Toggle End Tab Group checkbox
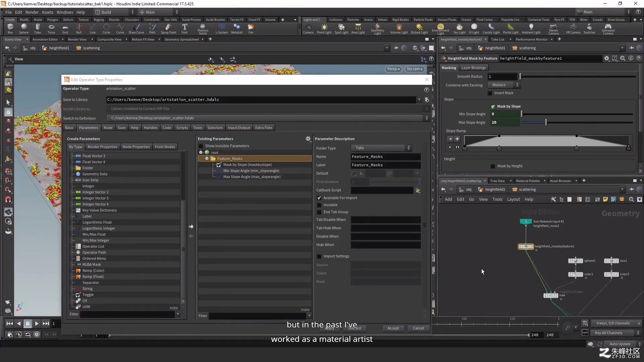This screenshot has height=362, width=644. click(319, 212)
